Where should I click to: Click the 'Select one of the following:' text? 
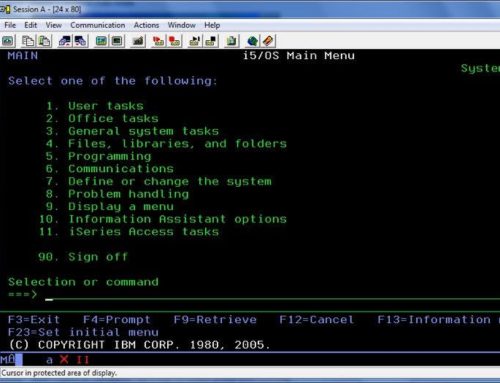[x=113, y=81]
